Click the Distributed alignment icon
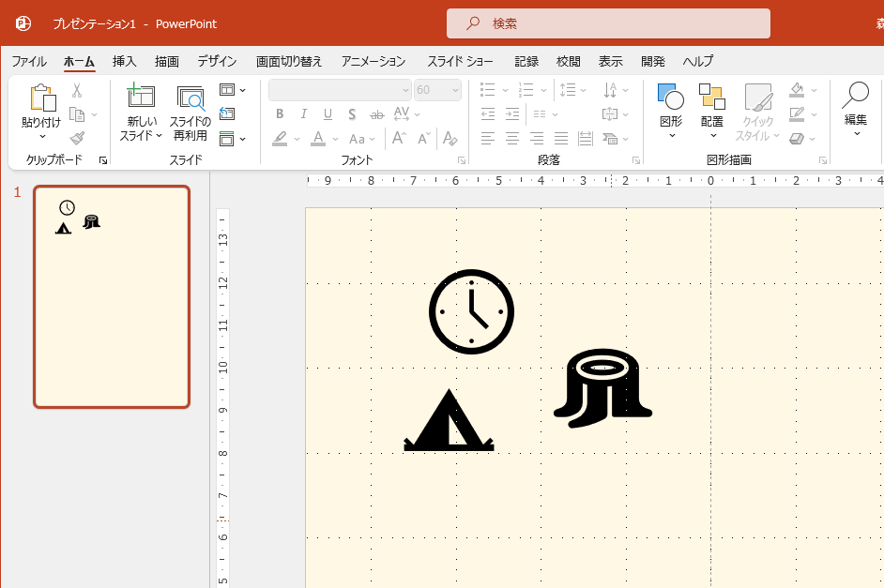 586,139
